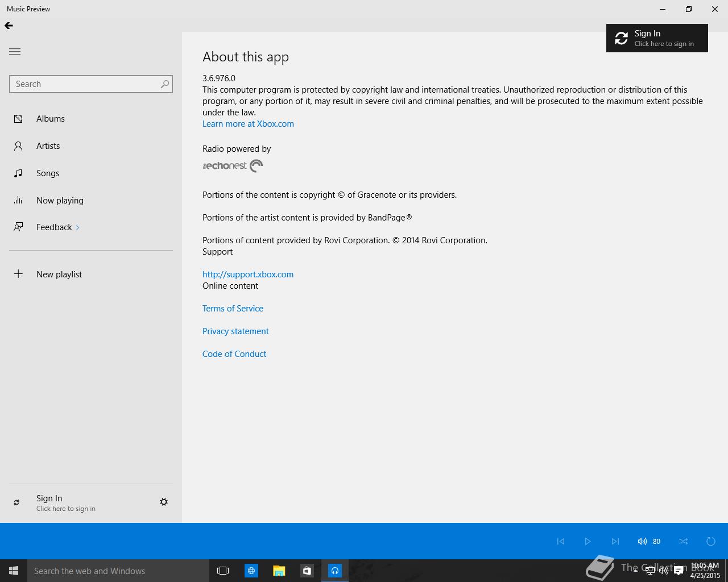
Task: Click the Songs music note icon
Action: point(18,173)
